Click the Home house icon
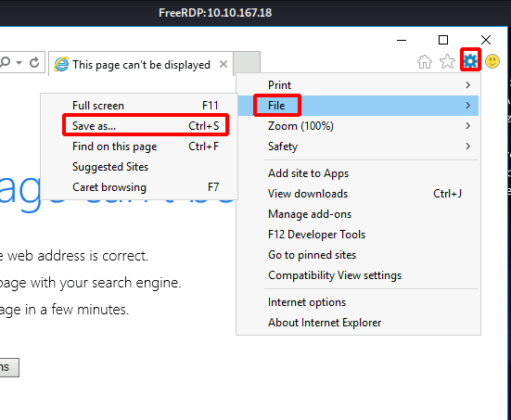511x420 pixels. pyautogui.click(x=425, y=61)
